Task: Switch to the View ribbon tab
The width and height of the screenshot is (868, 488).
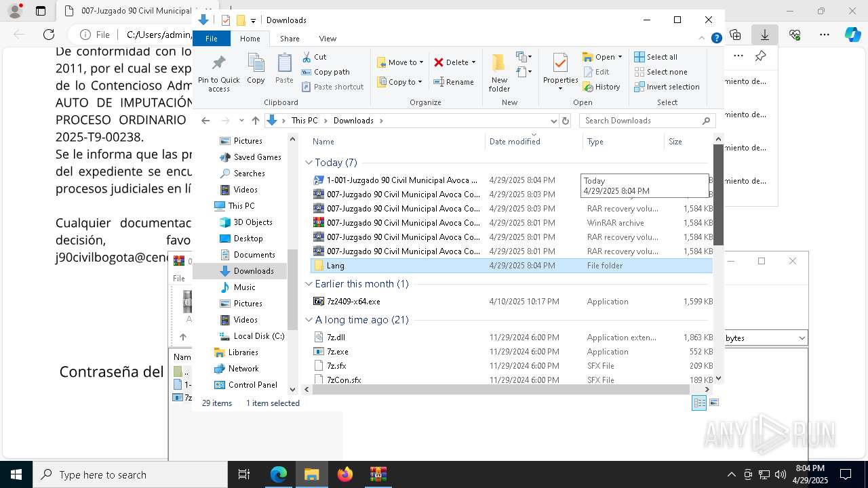Action: point(328,39)
